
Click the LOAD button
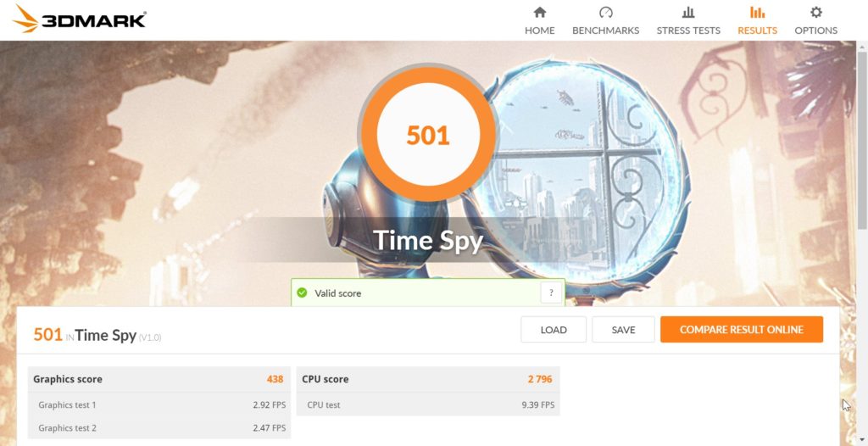click(x=554, y=330)
